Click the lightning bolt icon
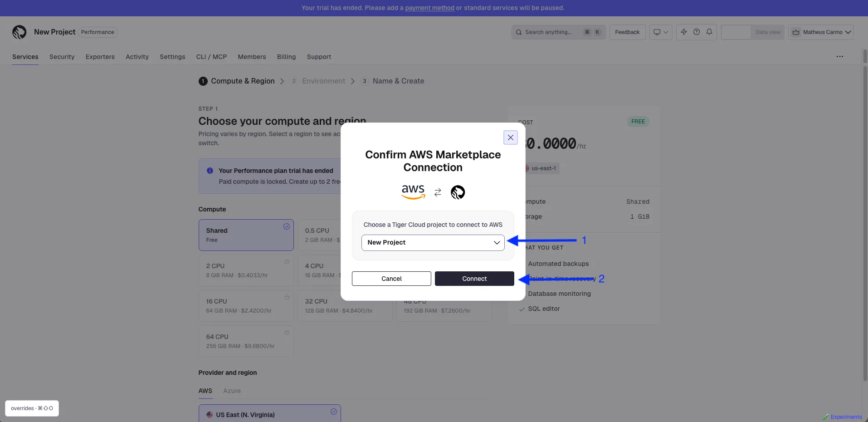This screenshot has width=868, height=422. (x=684, y=32)
